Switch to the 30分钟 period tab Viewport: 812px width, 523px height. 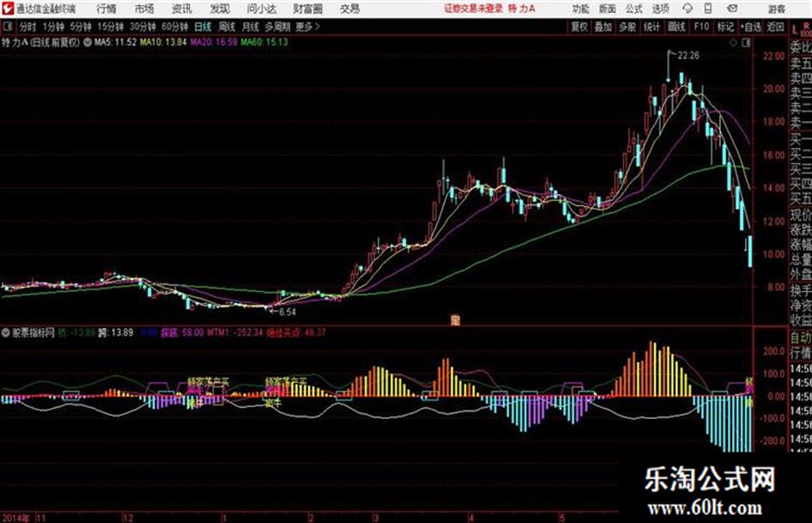(x=143, y=27)
